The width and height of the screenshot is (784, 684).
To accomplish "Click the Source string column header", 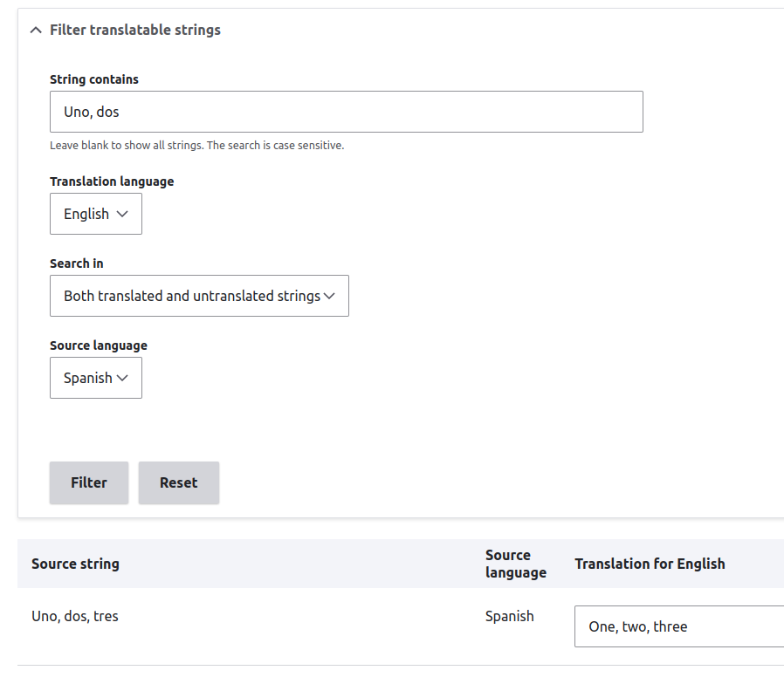I will tap(75, 564).
